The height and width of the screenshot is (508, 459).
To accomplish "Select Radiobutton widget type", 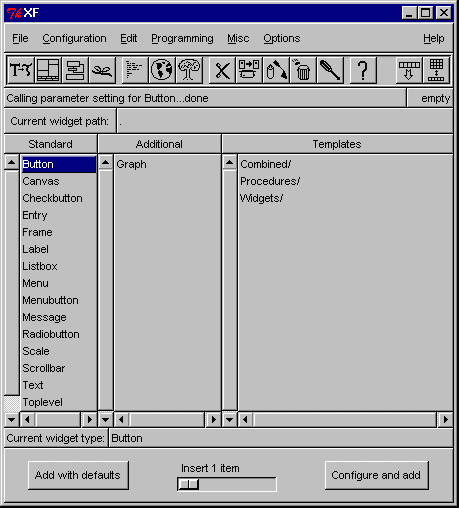I will point(51,334).
